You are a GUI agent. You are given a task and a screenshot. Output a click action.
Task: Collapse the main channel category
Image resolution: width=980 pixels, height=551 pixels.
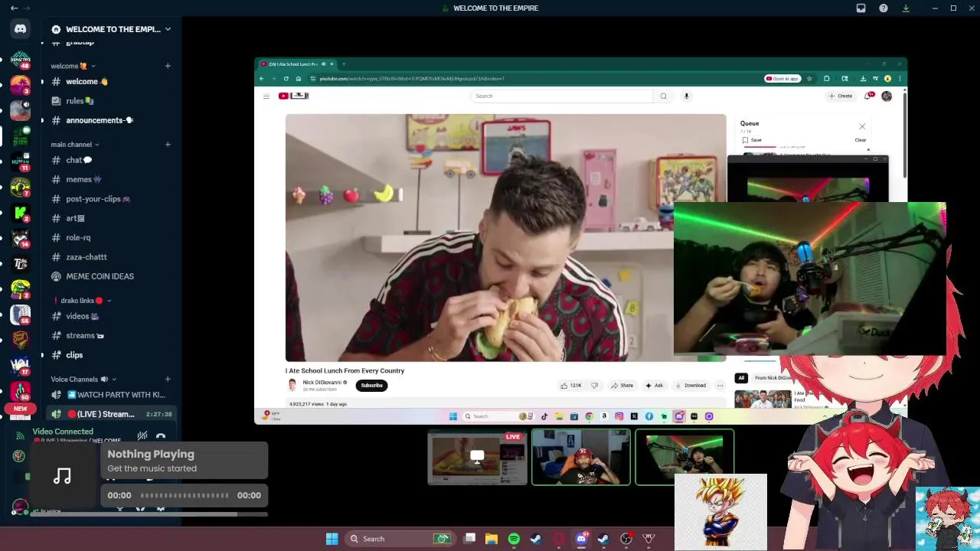75,144
